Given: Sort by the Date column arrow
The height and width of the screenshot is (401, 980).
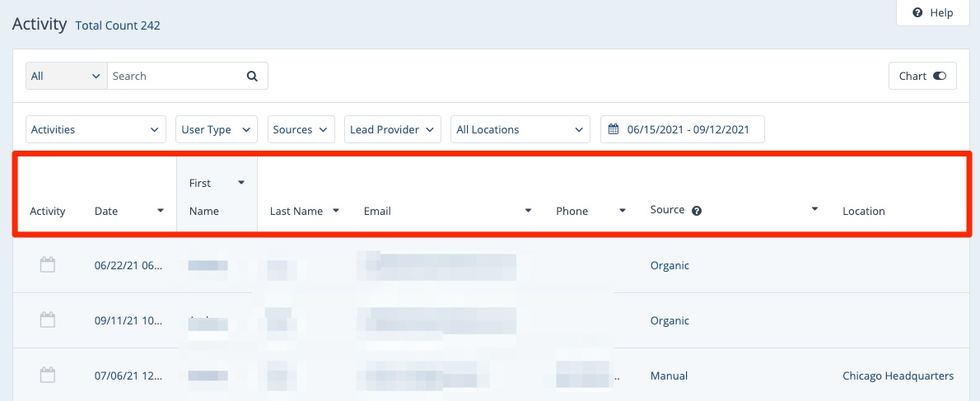Looking at the screenshot, I should click(161, 211).
